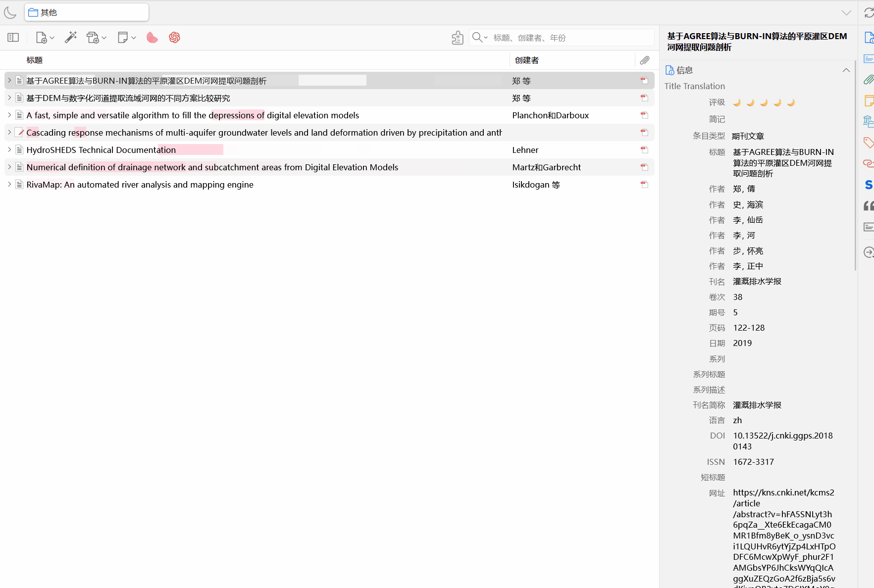Open the new item dropdown
This screenshot has height=588, width=874.
click(45, 38)
